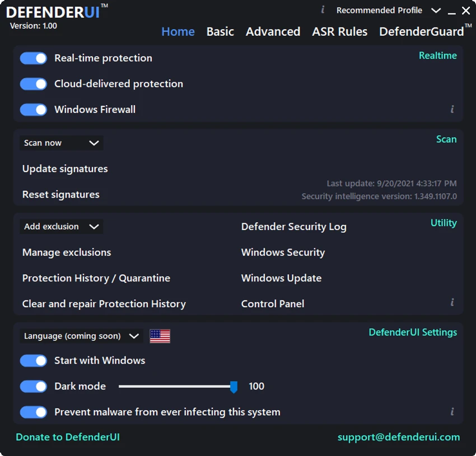Select the ASR Rules tab

tap(340, 31)
